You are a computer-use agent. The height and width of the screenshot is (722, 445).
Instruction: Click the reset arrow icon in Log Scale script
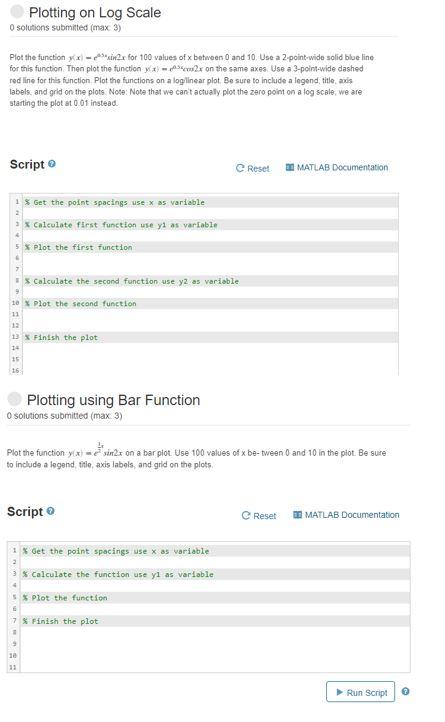tap(240, 168)
